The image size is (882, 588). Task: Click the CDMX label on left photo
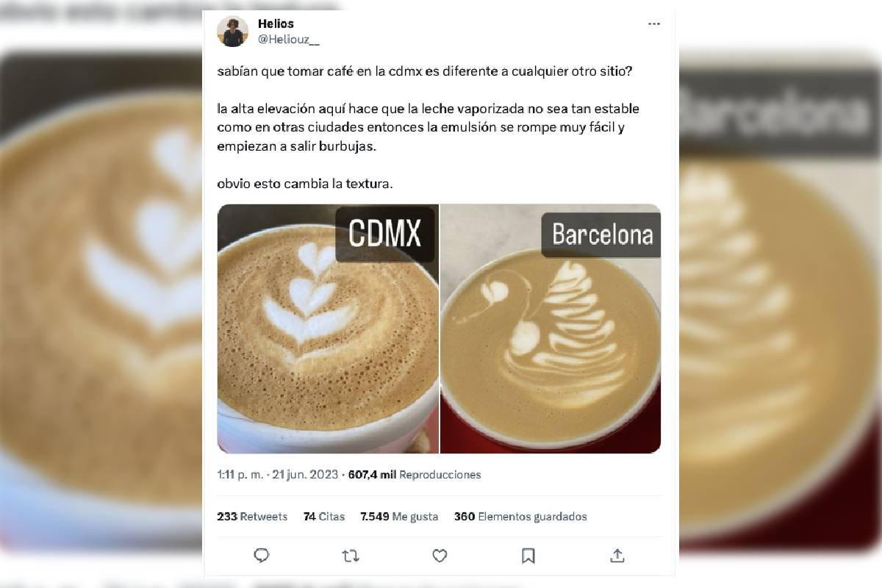[x=385, y=234]
